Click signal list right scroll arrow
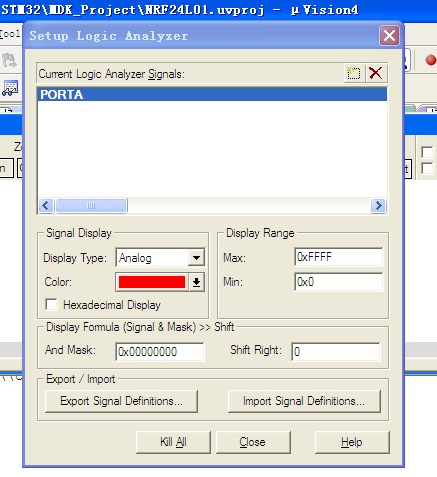This screenshot has width=437, height=477. (378, 205)
